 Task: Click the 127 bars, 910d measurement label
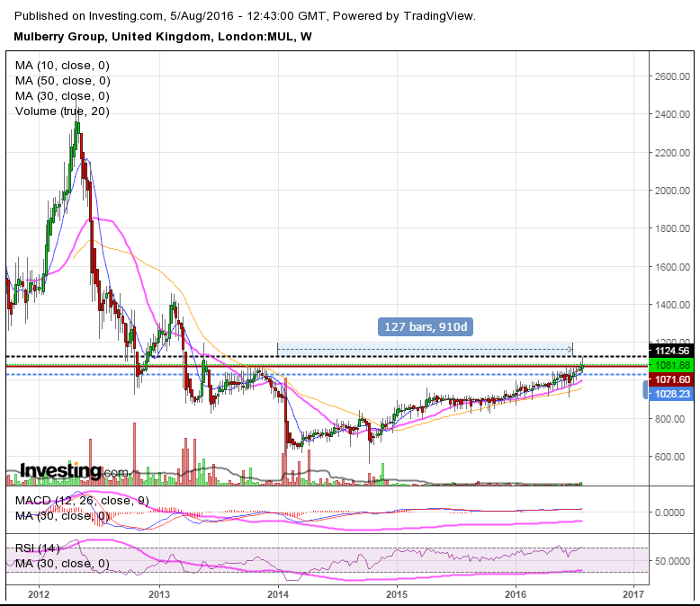pos(426,327)
